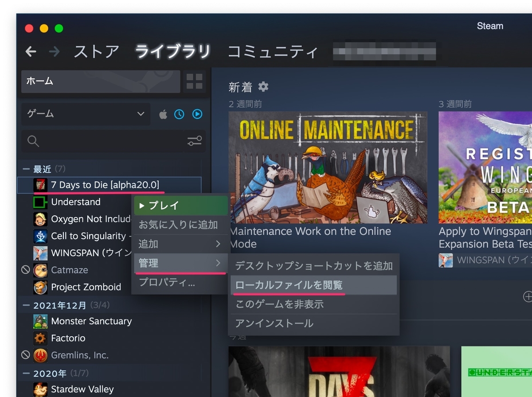532x397 pixels.
Task: Click the Factorio gear icon
Action: [40, 338]
